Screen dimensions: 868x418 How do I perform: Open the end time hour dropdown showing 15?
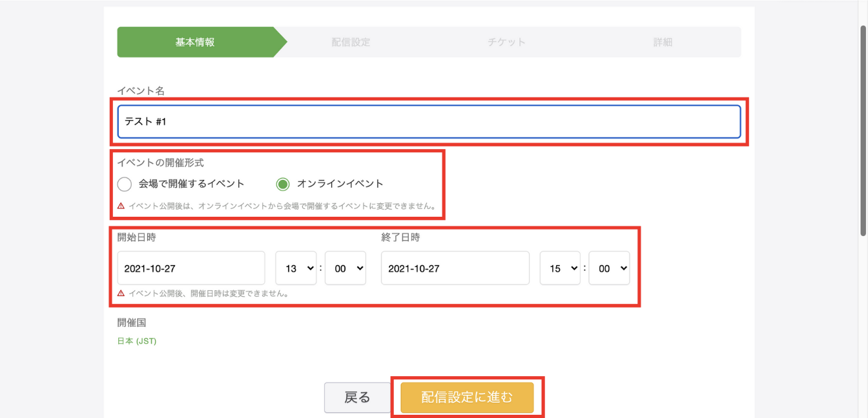(x=559, y=268)
